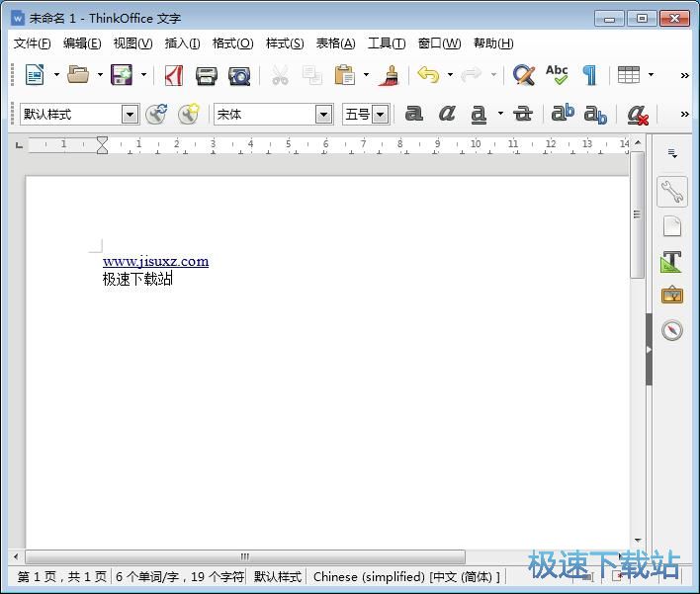The image size is (700, 594).
Task: Toggle formatting marks (pilcrow) display
Action: click(x=589, y=75)
